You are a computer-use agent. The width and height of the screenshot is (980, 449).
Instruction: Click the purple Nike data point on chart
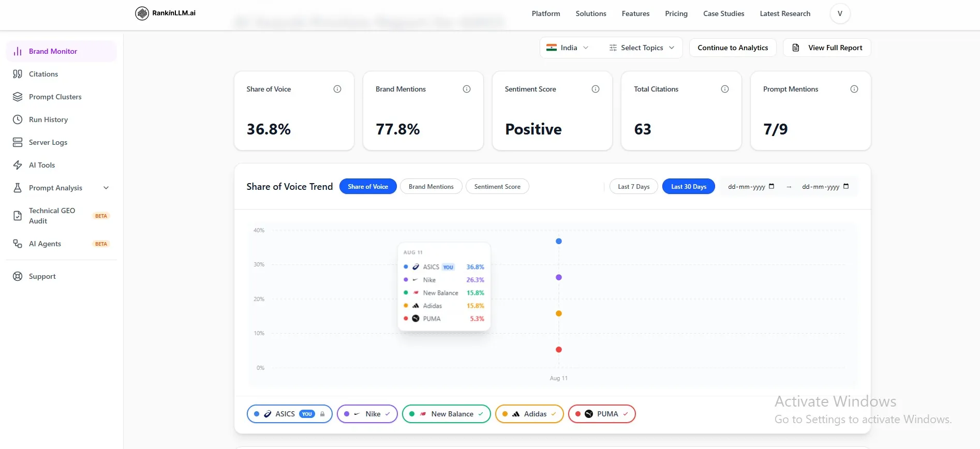tap(559, 277)
